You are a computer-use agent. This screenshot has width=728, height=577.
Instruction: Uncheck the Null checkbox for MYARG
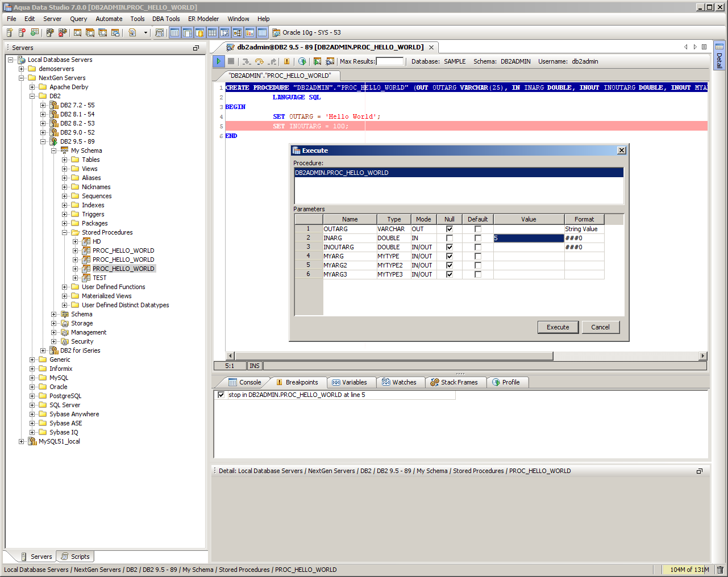pyautogui.click(x=450, y=256)
